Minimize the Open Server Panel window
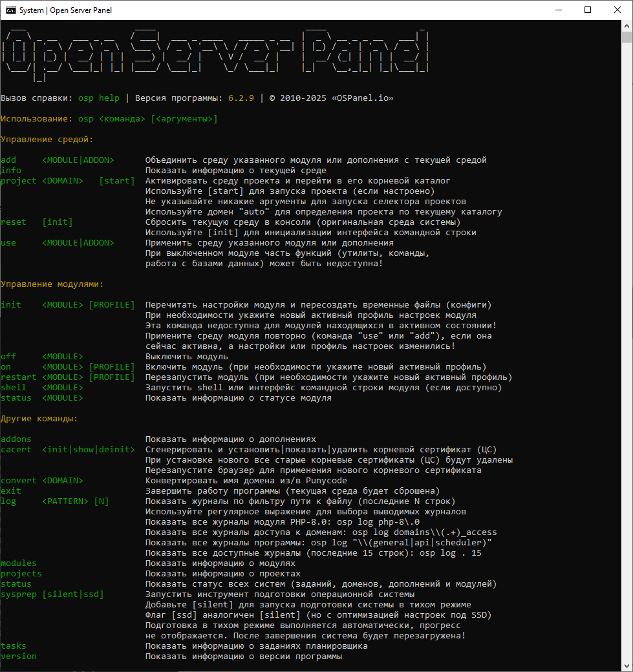 (559, 10)
